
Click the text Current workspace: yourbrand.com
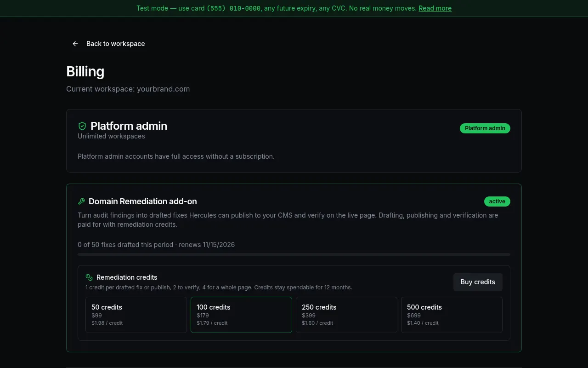pyautogui.click(x=128, y=89)
